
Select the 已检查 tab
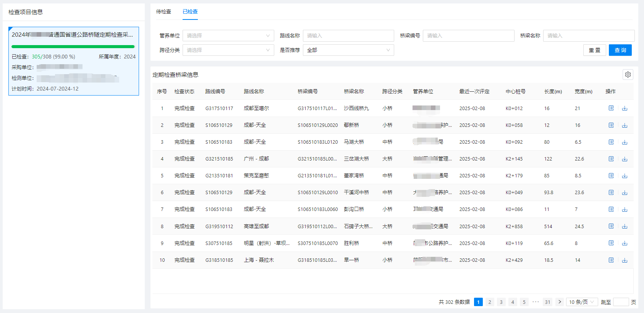[x=190, y=11]
